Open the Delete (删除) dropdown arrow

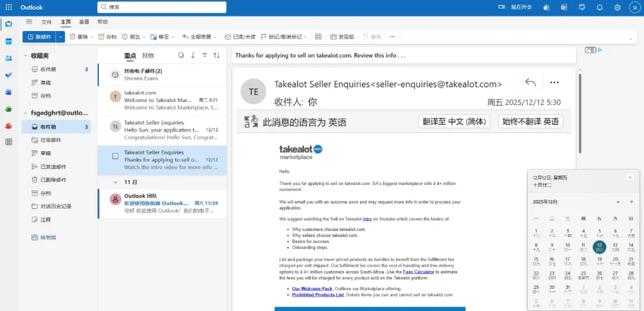(x=92, y=37)
